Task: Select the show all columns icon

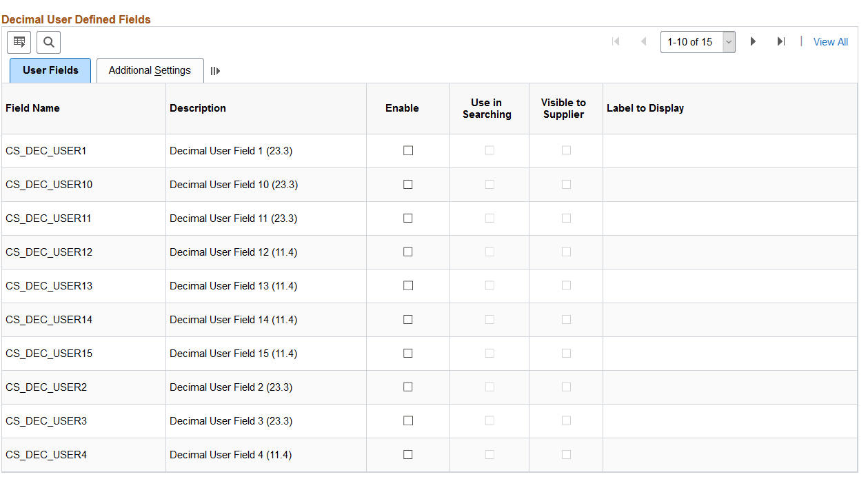Action: 215,70
